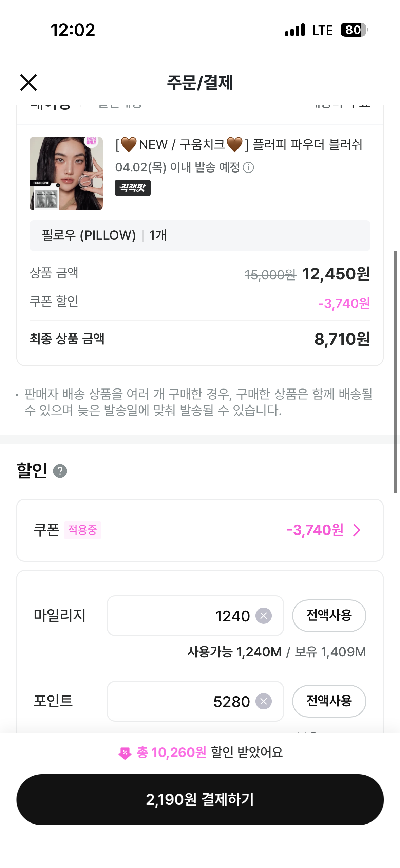Clear the 마일리지 input value
This screenshot has width=400, height=868.
click(x=264, y=616)
